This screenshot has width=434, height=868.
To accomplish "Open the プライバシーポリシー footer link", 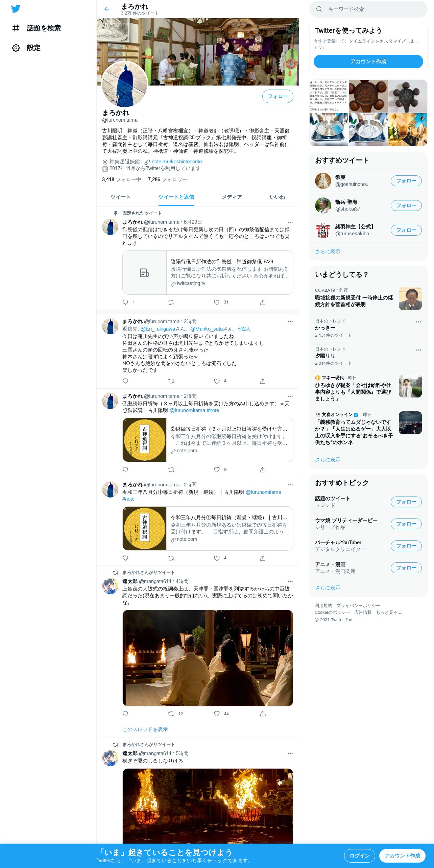I will (358, 605).
